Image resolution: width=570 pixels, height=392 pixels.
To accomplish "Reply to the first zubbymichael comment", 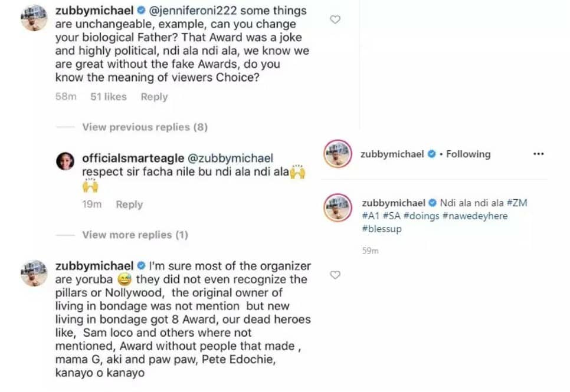I will [154, 97].
